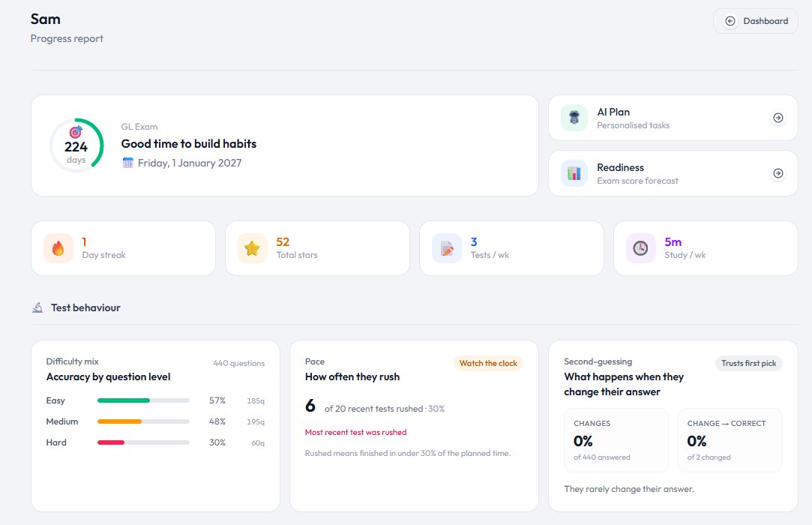Click the flame Day streak icon
Image resolution: width=812 pixels, height=525 pixels.
coord(58,248)
